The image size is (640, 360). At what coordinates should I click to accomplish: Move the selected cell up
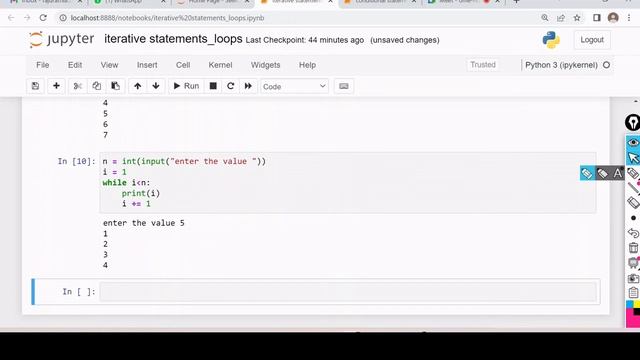click(138, 86)
